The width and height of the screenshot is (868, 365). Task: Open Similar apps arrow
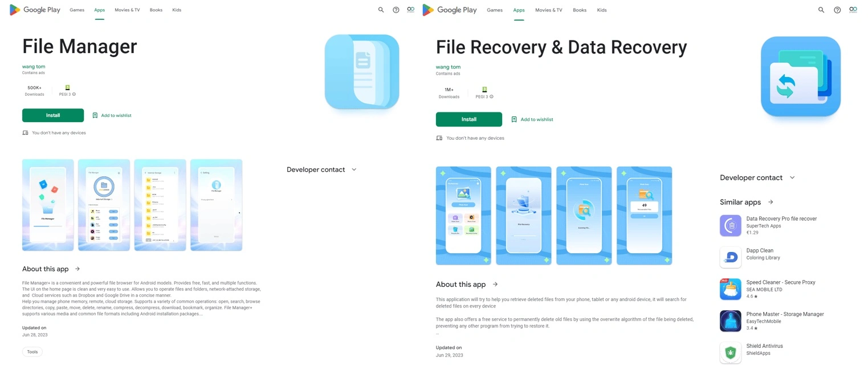tap(771, 202)
